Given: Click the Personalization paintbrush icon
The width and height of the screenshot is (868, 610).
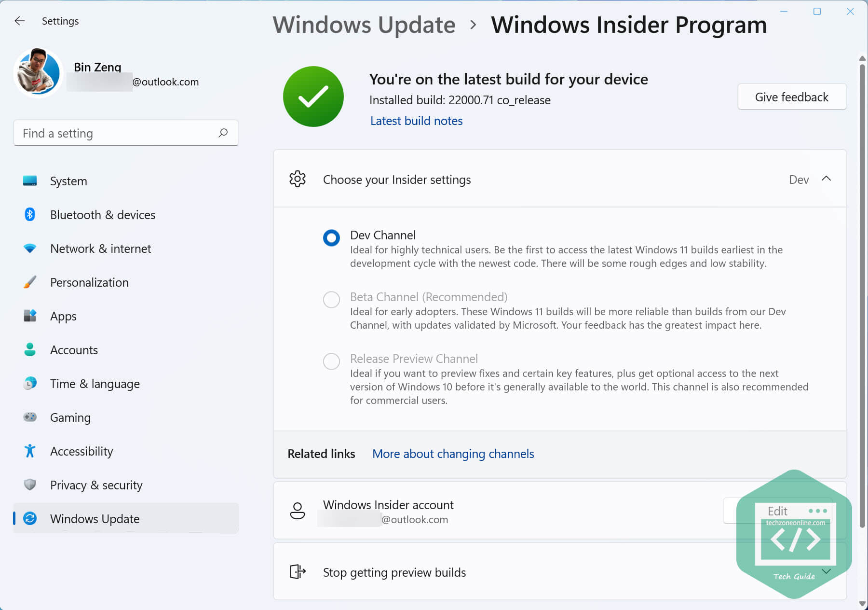Looking at the screenshot, I should pyautogui.click(x=30, y=282).
